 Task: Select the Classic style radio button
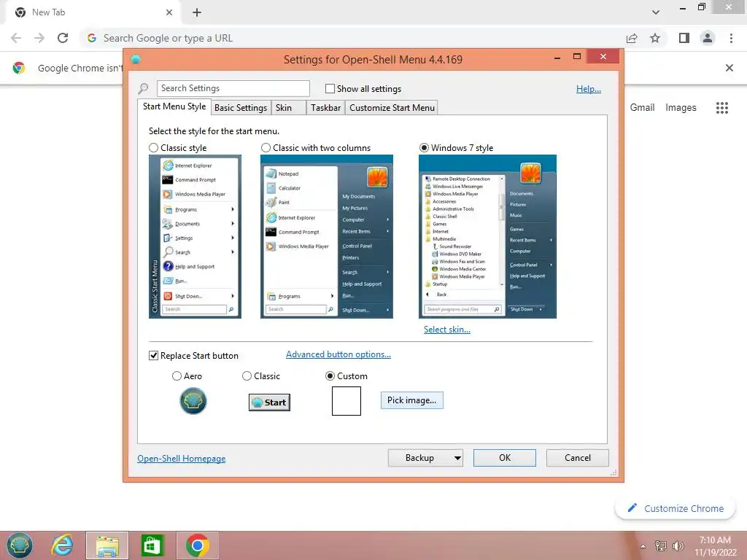[153, 148]
